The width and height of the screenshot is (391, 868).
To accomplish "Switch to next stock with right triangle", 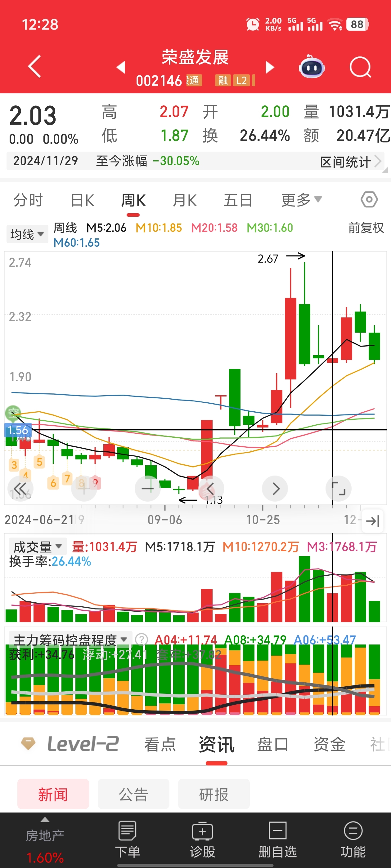I will coord(270,67).
